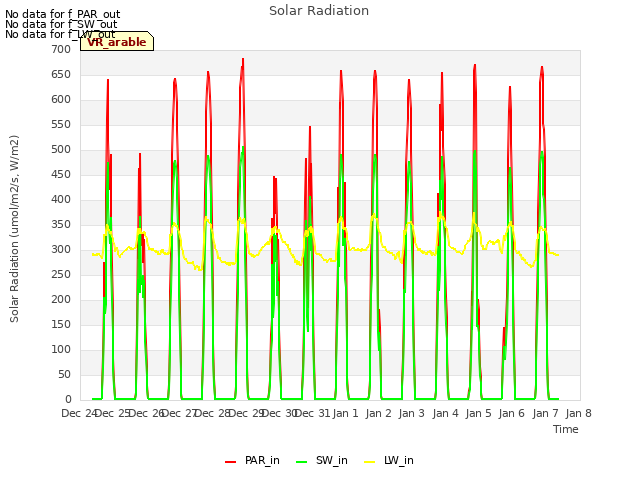Image resolution: width=640 pixels, height=480 pixels.
Task: Click the LW_in yellow legend swatch
Action: [x=369, y=462]
